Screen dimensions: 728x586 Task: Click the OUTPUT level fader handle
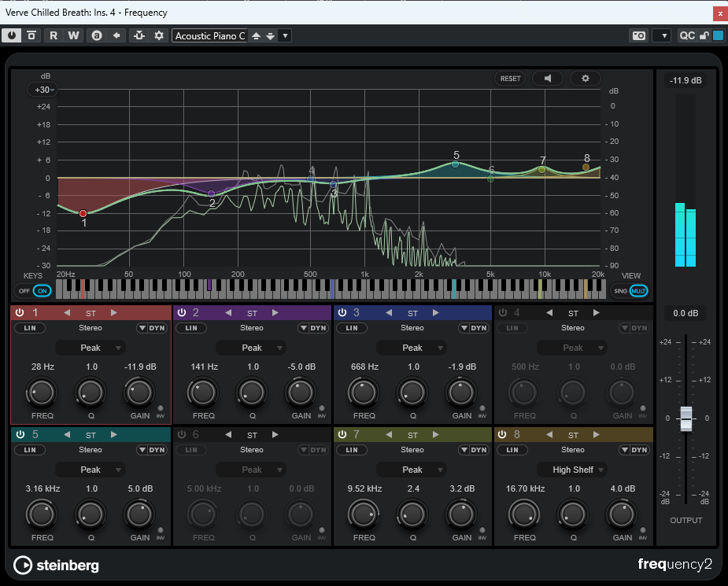pos(686,418)
